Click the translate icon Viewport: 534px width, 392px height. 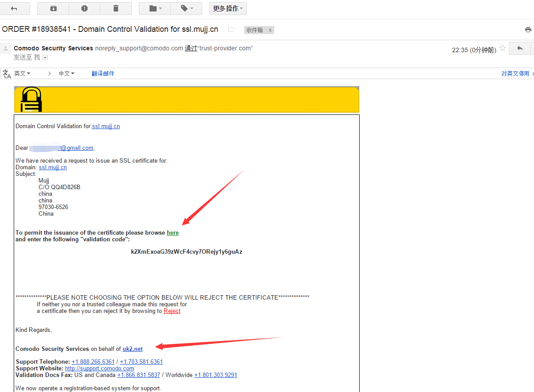tap(7, 74)
